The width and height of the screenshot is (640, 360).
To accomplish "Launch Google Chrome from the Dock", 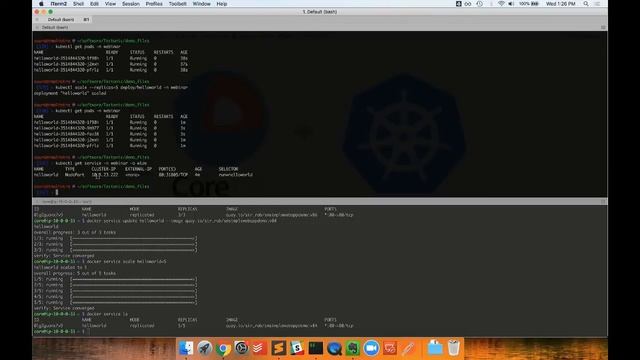I will (x=223, y=348).
